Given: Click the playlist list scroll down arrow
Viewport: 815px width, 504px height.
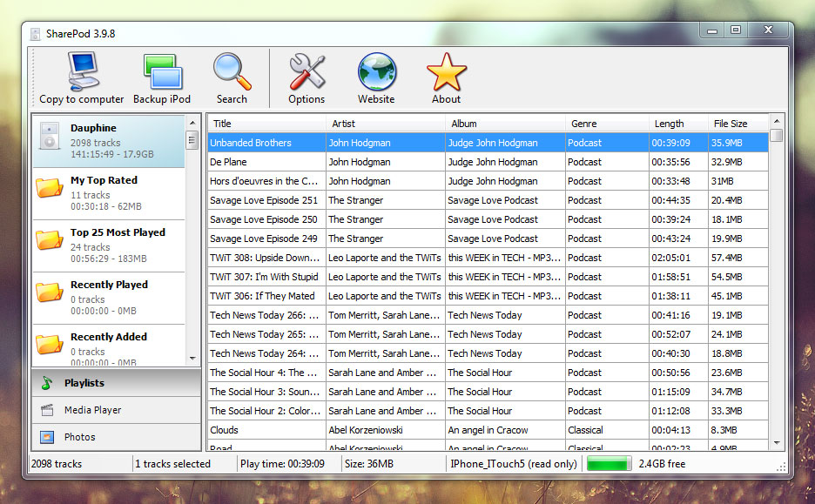Looking at the screenshot, I should [192, 358].
